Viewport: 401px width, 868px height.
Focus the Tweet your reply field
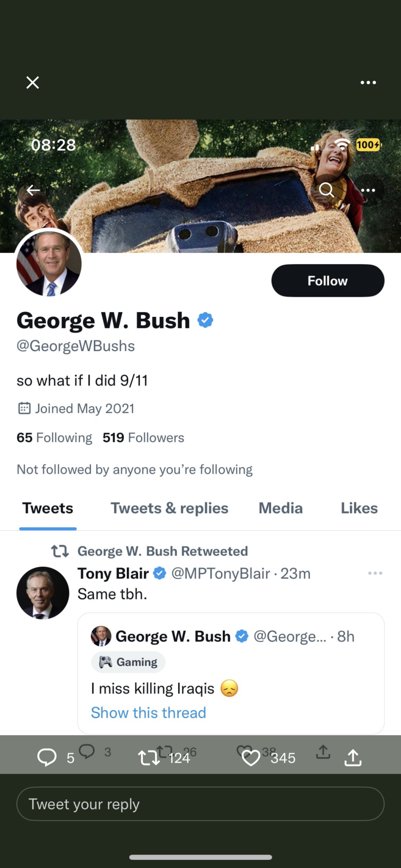(200, 804)
